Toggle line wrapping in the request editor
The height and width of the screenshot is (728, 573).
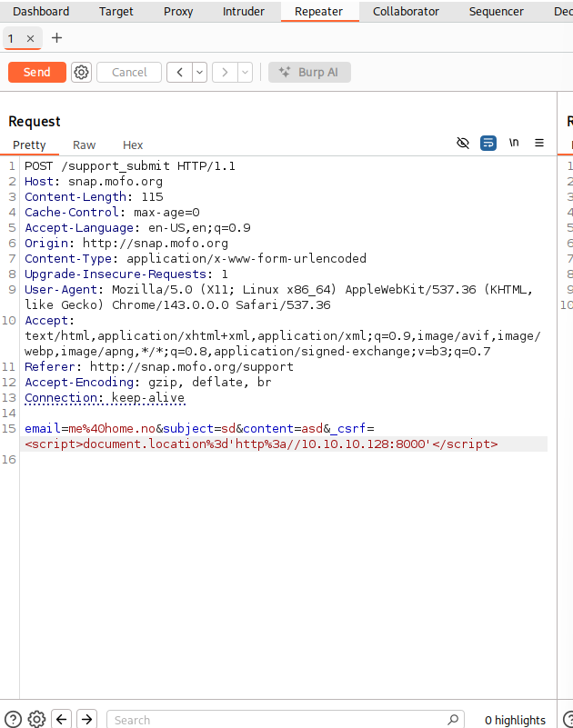tap(488, 143)
